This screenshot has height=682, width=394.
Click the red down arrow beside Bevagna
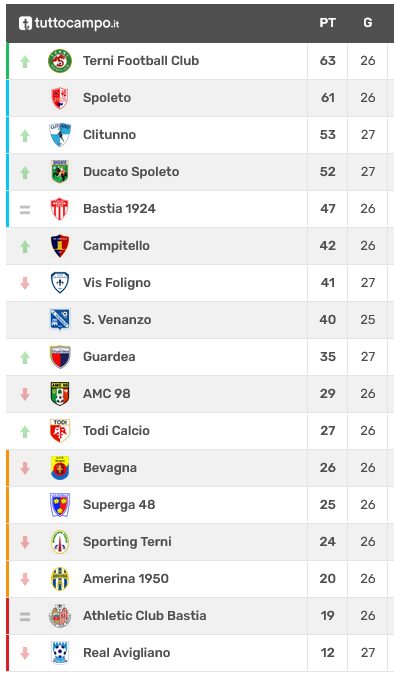click(x=25, y=468)
